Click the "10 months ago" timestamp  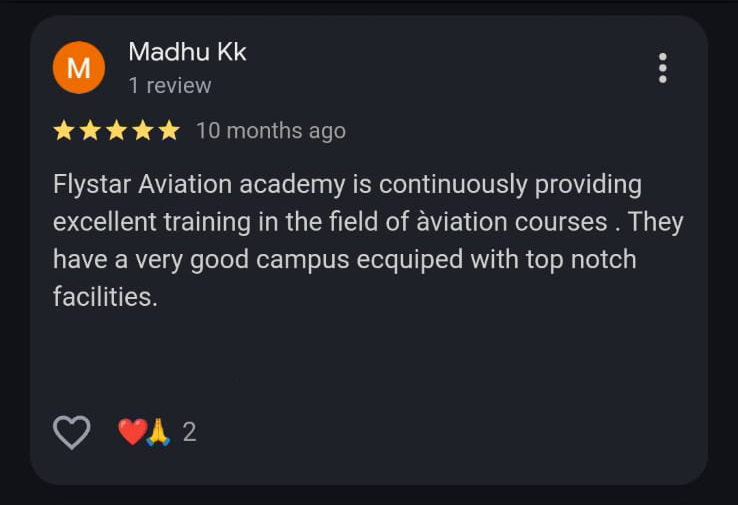(271, 131)
